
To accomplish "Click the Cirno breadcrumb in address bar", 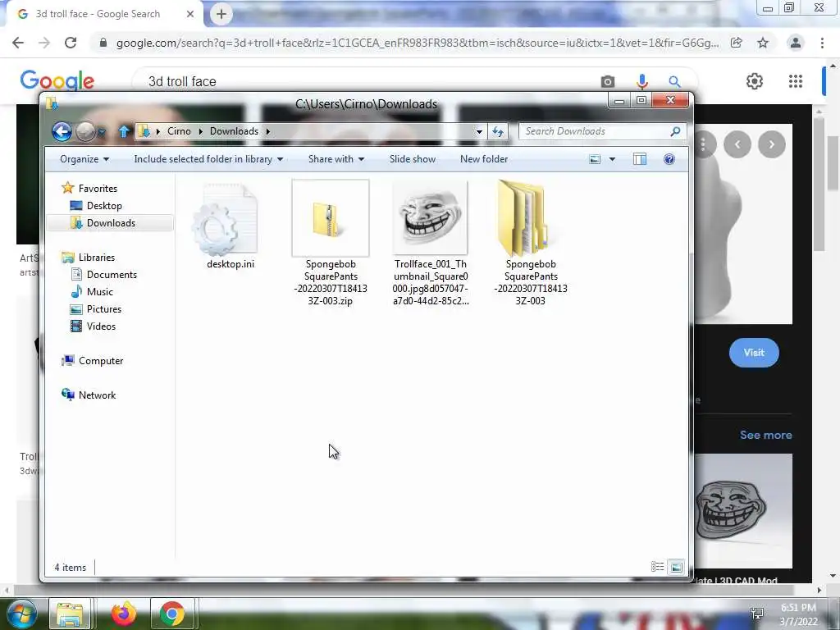I will click(179, 131).
